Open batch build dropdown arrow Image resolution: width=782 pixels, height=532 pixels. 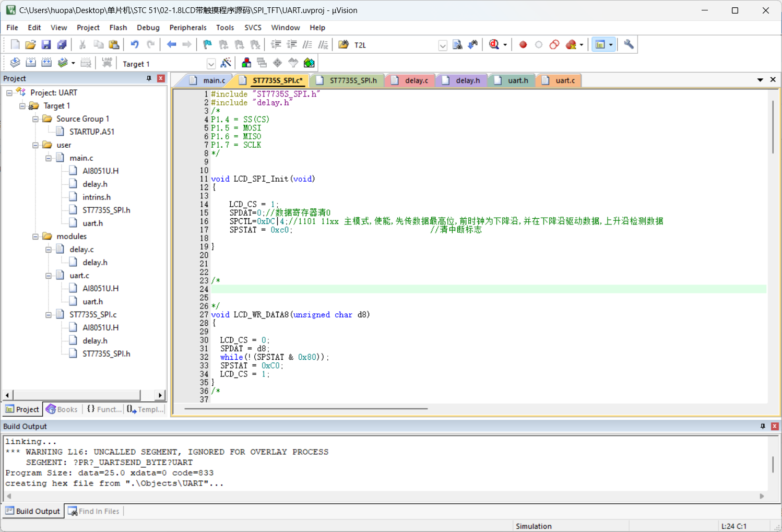(x=73, y=63)
